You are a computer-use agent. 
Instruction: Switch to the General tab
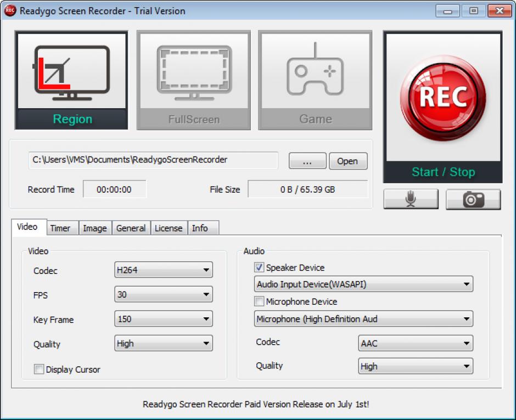[x=131, y=228]
